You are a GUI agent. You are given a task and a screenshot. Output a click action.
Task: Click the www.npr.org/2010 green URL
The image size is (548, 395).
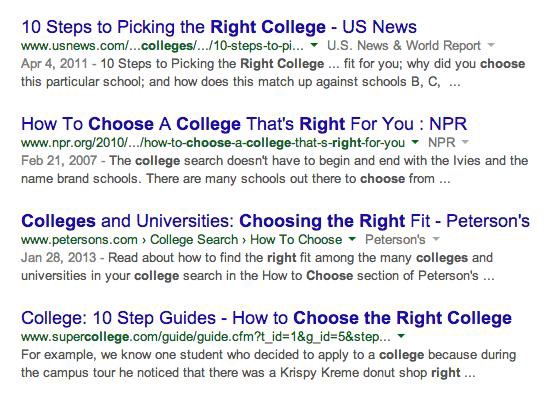click(213, 143)
